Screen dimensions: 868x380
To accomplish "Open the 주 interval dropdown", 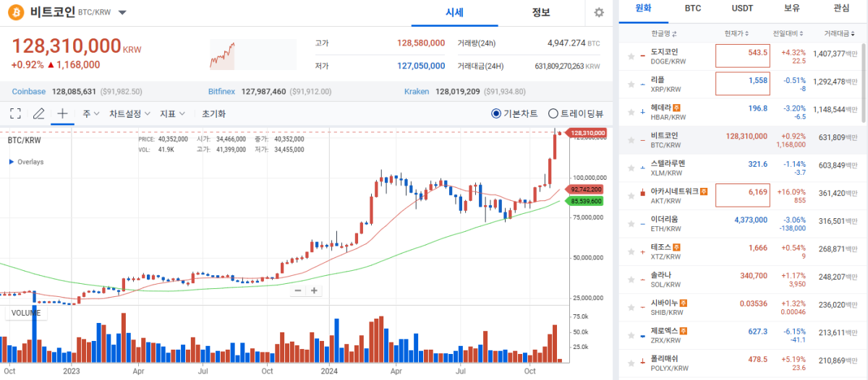I will [90, 113].
